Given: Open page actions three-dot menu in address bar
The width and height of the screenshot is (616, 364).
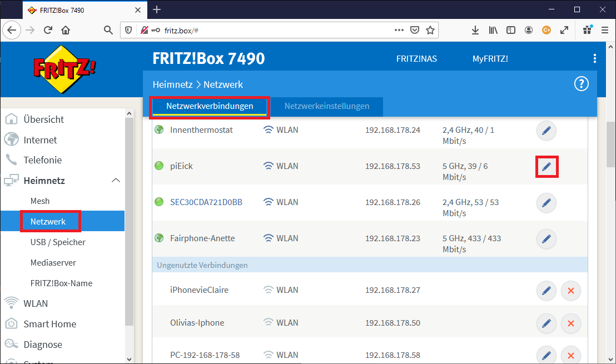Looking at the screenshot, I should point(399,30).
